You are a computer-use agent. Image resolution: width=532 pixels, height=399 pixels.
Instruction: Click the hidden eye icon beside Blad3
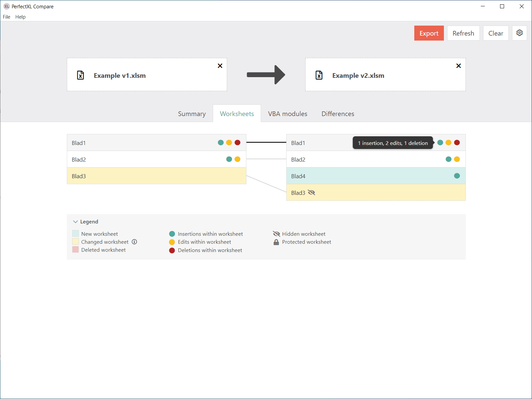[x=312, y=193]
